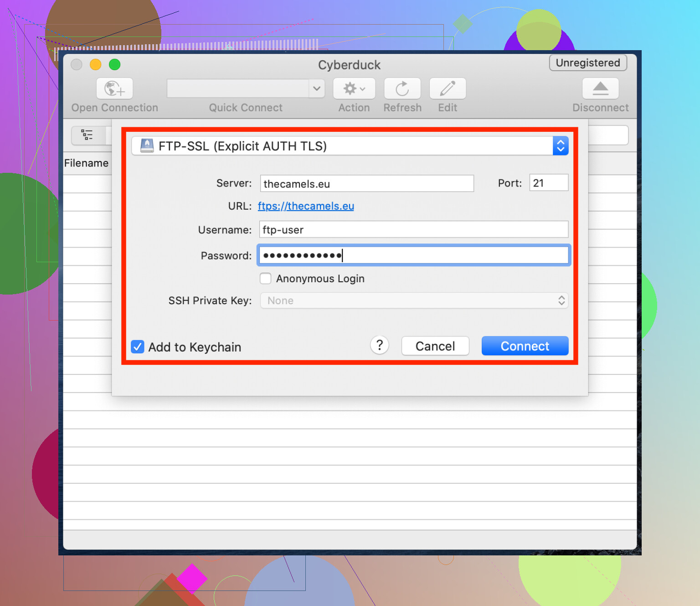Image resolution: width=700 pixels, height=606 pixels.
Task: Click the Filename column header
Action: coord(87,163)
